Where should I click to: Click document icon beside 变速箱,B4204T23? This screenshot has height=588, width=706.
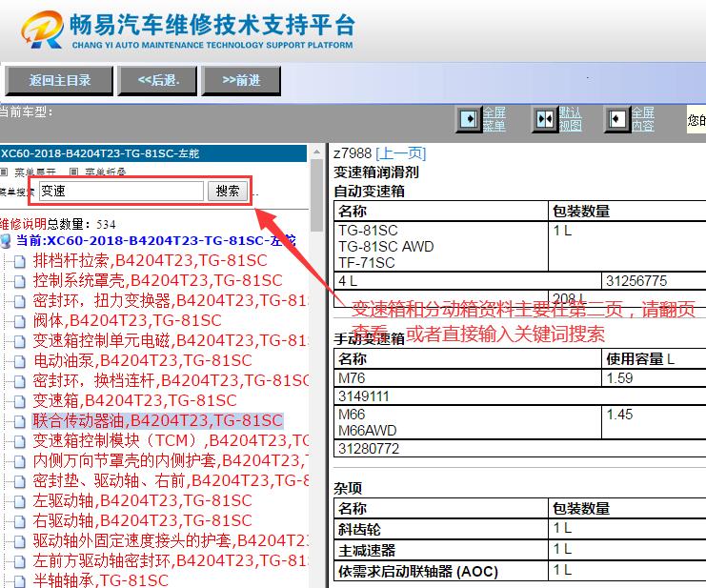[x=19, y=402]
